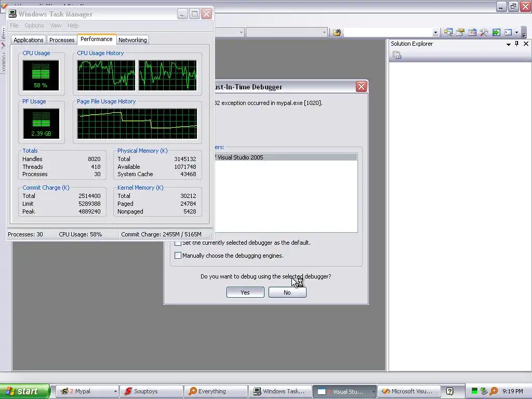Click the Commit Charge Peak value 4889240

pos(89,212)
